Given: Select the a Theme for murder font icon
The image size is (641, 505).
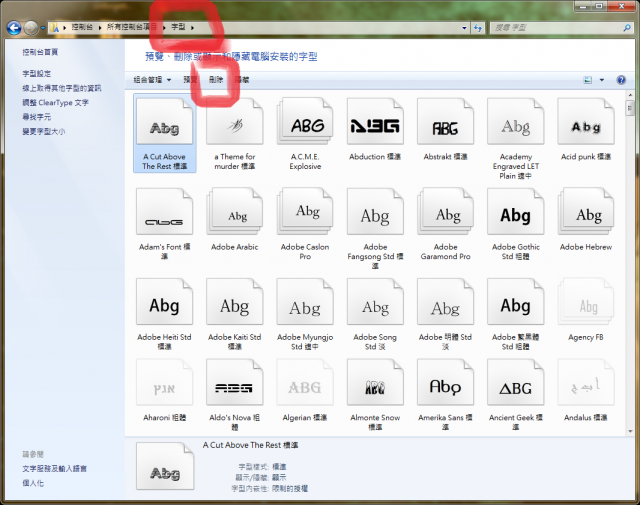Looking at the screenshot, I should (x=235, y=121).
